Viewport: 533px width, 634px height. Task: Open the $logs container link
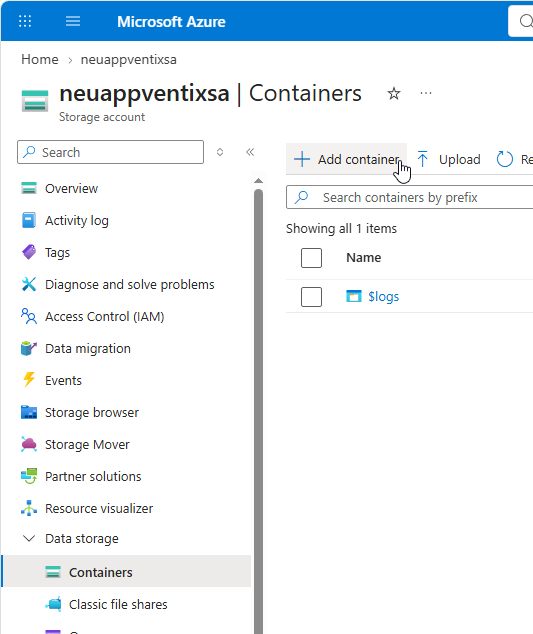pos(384,297)
